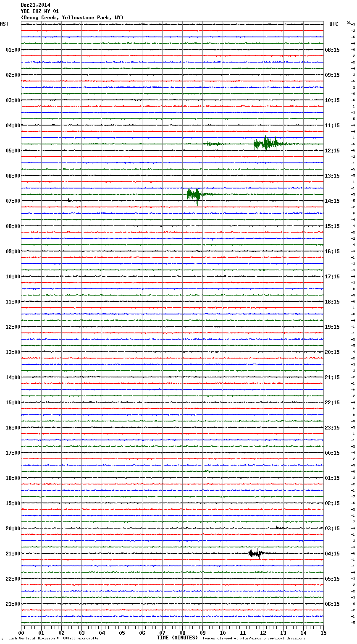This screenshot has width=357, height=644.
Task: Click the '18:15' UTC time label
Action: [332, 302]
